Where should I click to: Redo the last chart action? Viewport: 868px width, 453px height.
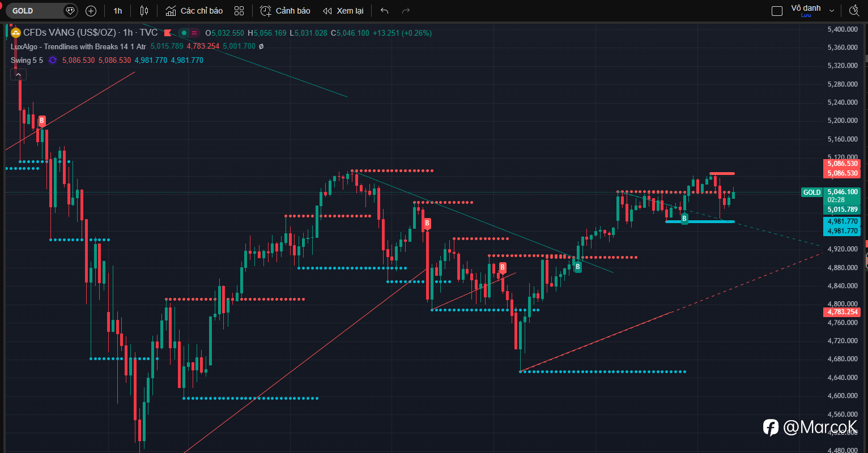[x=406, y=11]
